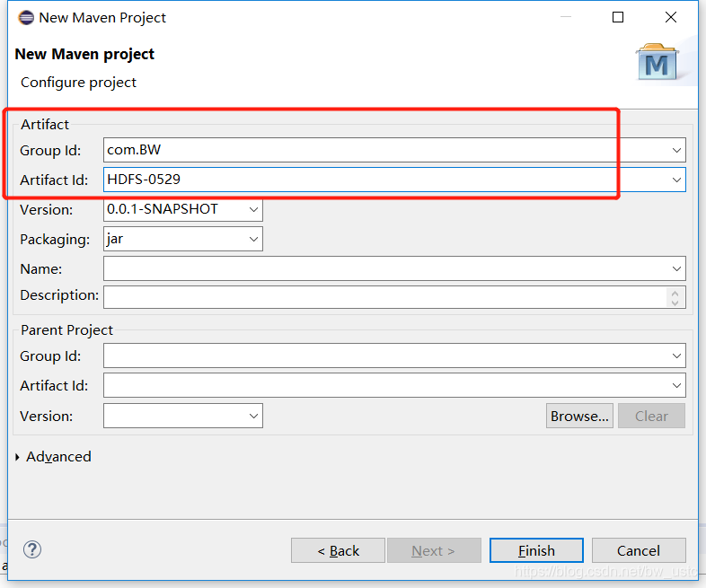Open the Packaging jar dropdown
The image size is (706, 588).
pos(253,239)
